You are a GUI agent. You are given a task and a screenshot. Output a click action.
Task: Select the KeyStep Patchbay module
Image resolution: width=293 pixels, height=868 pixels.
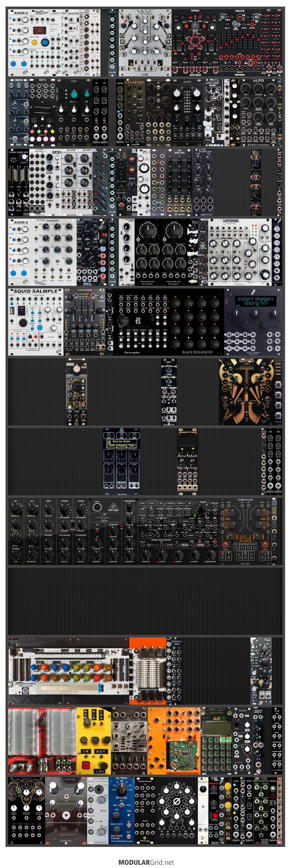(145, 810)
